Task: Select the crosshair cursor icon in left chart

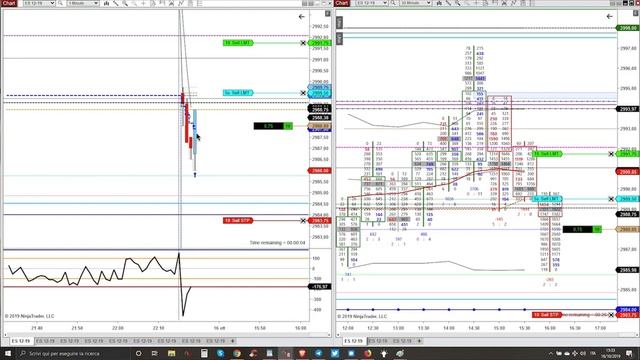Action: [x=143, y=3]
